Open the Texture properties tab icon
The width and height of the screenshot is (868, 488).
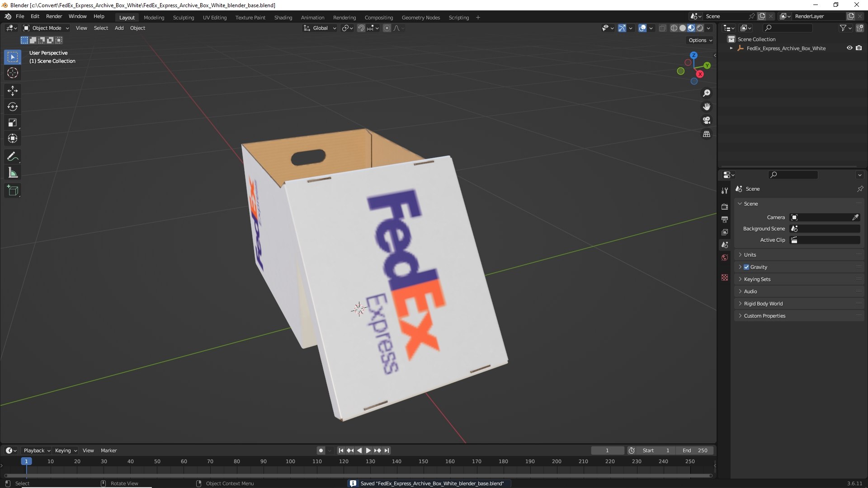tap(725, 277)
